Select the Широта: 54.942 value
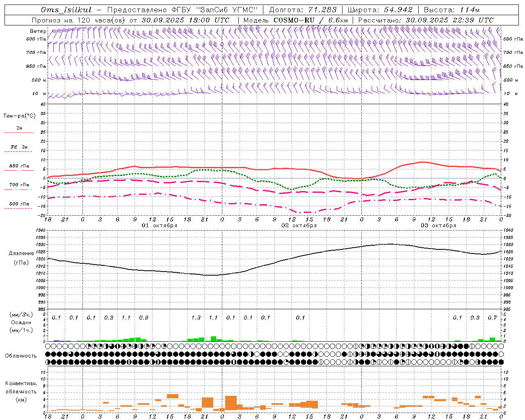This screenshot has height=420, width=525. click(380, 10)
